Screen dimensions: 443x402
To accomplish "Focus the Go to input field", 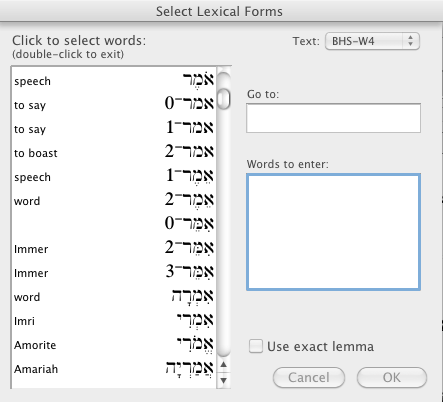I will 333,118.
